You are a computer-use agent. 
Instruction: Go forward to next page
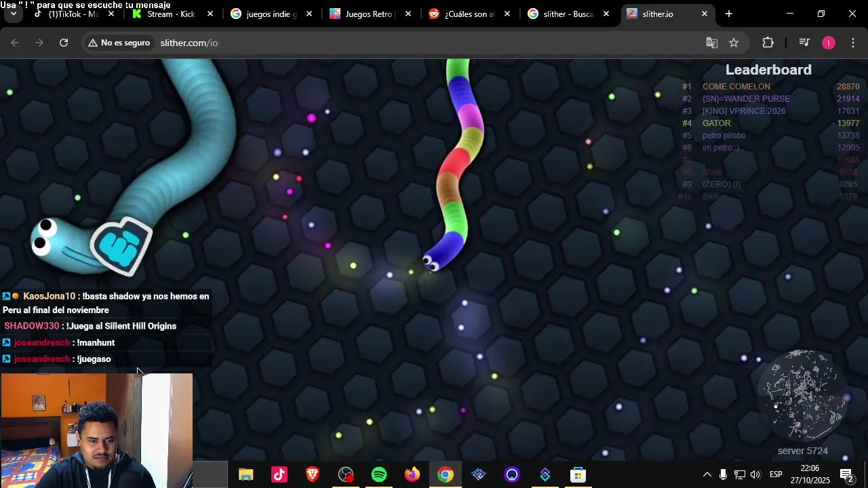click(x=39, y=43)
